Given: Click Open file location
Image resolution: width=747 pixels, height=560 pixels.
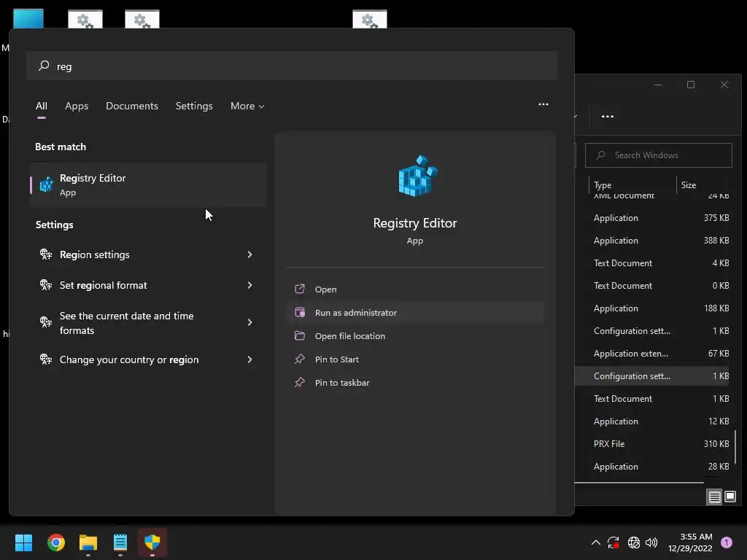Looking at the screenshot, I should pyautogui.click(x=414, y=335).
